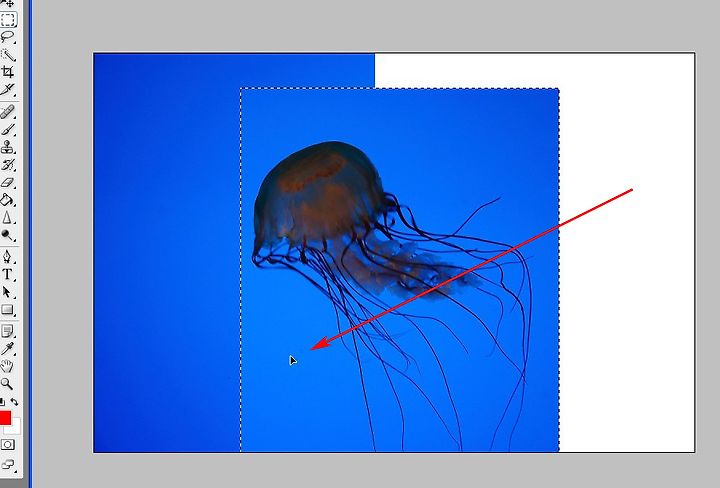The image size is (720, 488).
Task: Select the Rectangle shape tool
Action: point(8,310)
